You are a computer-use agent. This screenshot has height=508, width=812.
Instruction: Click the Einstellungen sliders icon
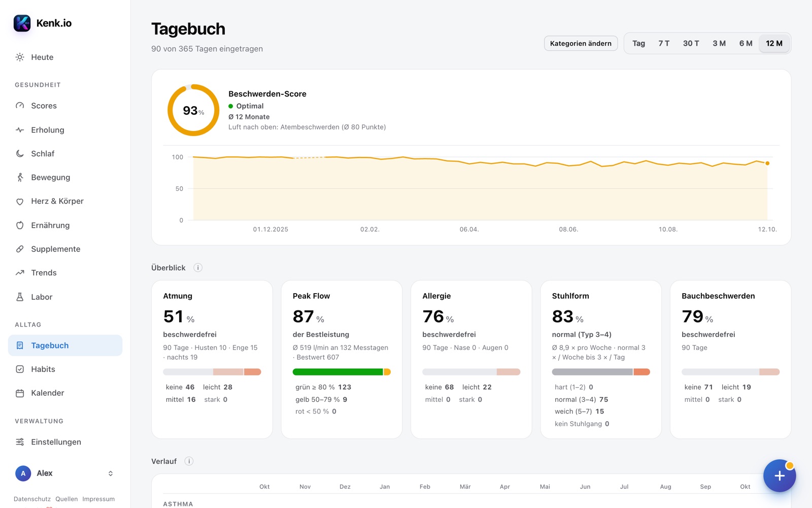click(x=20, y=442)
